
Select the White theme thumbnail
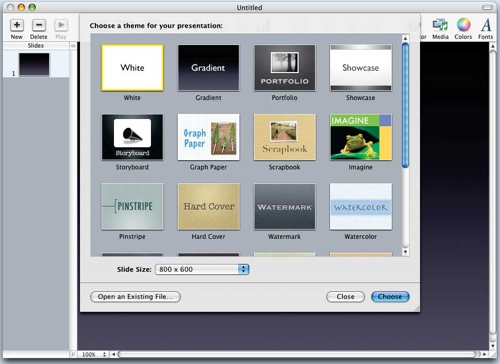pyautogui.click(x=132, y=68)
